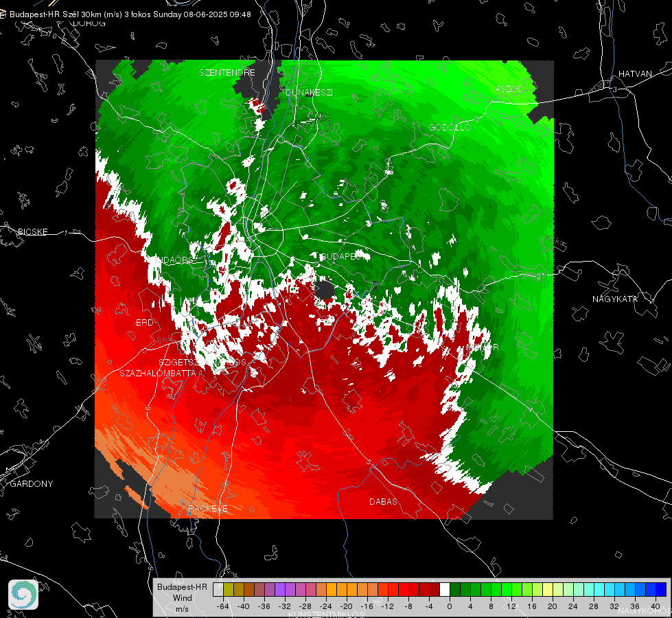672x618 pixels.
Task: Click the RÁCKEVE town label
Action: coord(208,508)
